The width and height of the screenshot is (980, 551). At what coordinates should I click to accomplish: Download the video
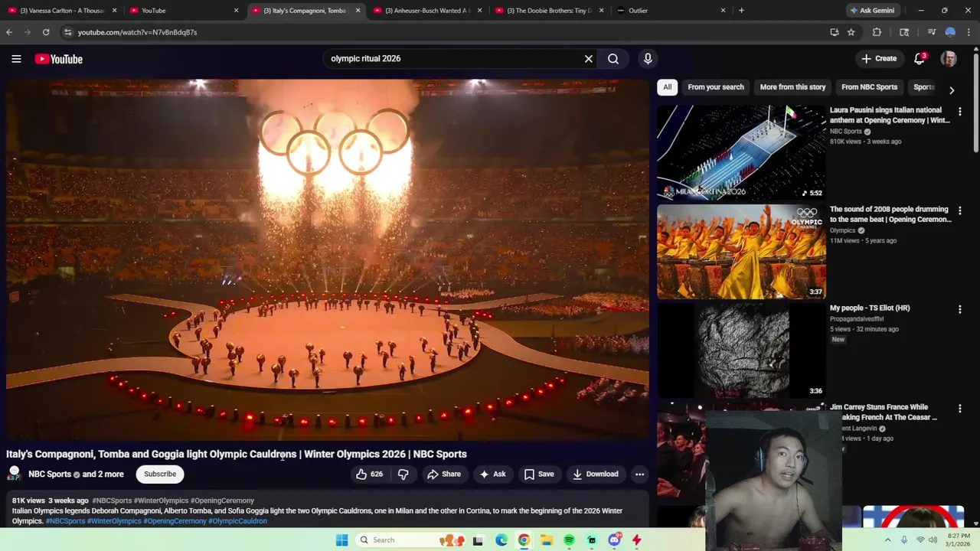click(595, 474)
